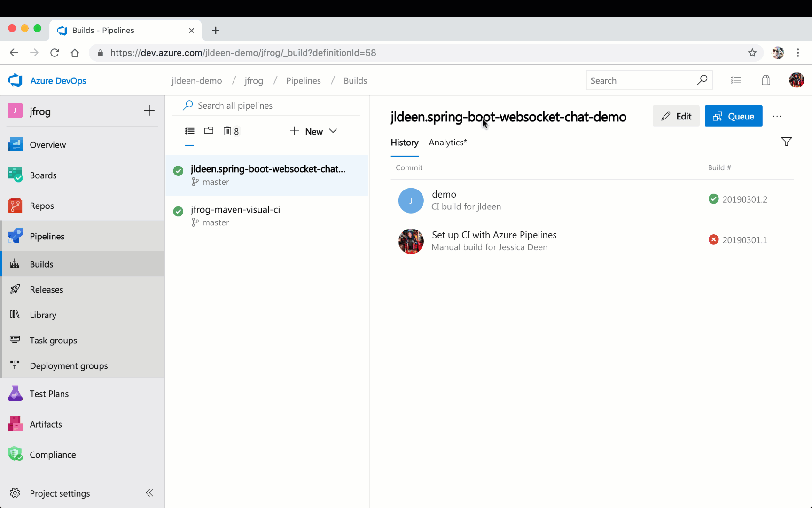
Task: Click the browser home button
Action: pos(75,53)
